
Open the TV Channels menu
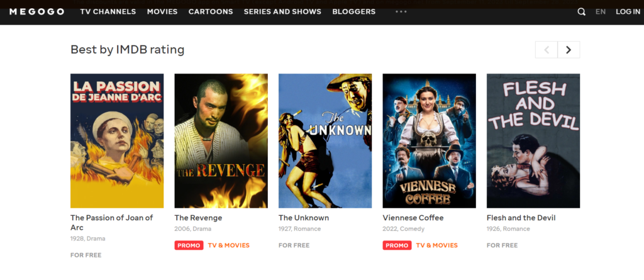pos(108,11)
